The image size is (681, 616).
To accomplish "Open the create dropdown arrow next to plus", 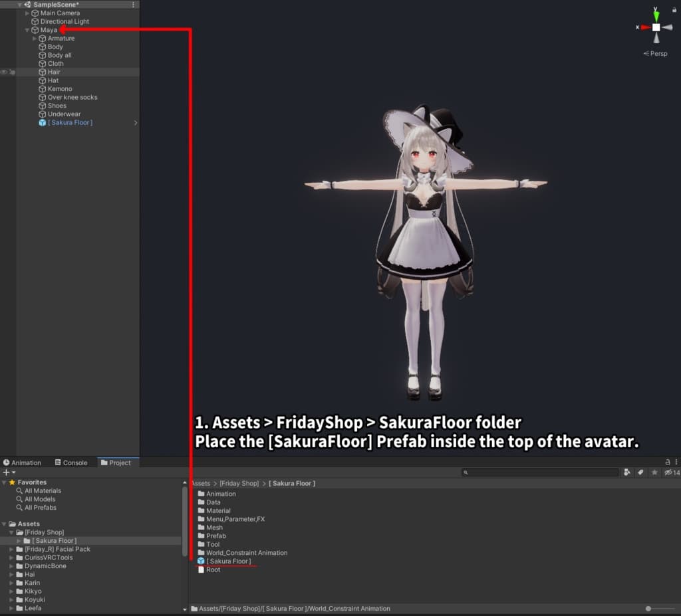I will (14, 472).
